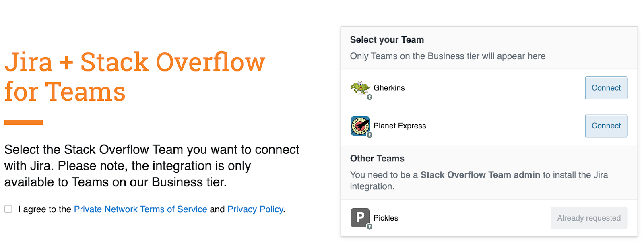
Task: Click the Select your Team heading
Action: pos(387,40)
